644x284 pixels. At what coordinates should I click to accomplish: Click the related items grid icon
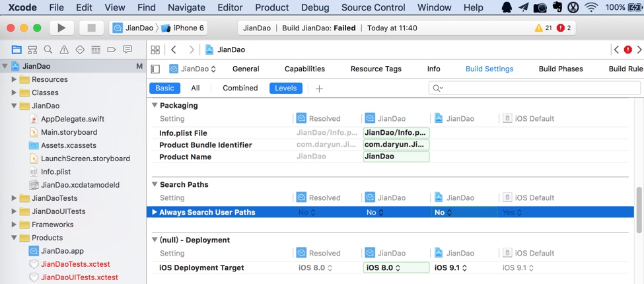155,50
